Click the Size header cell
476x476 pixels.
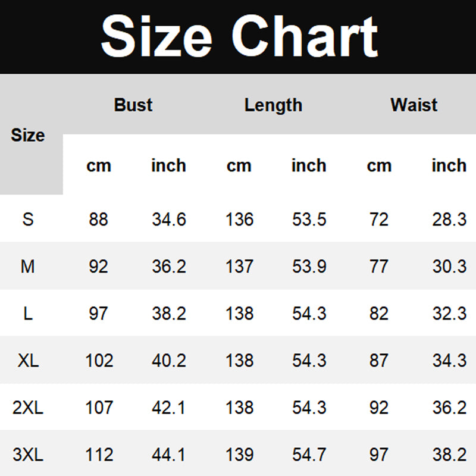pos(28,135)
